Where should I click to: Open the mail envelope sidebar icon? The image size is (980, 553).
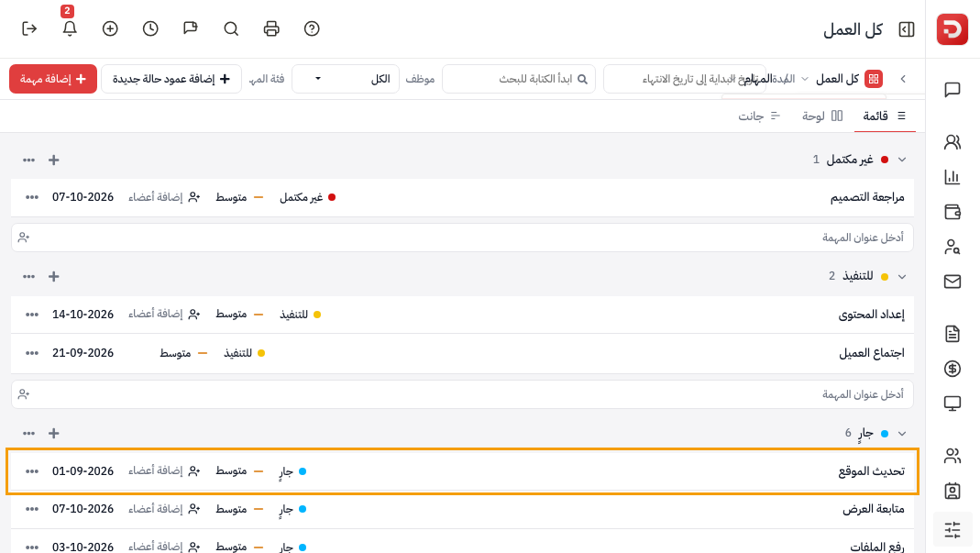pyautogui.click(x=952, y=282)
